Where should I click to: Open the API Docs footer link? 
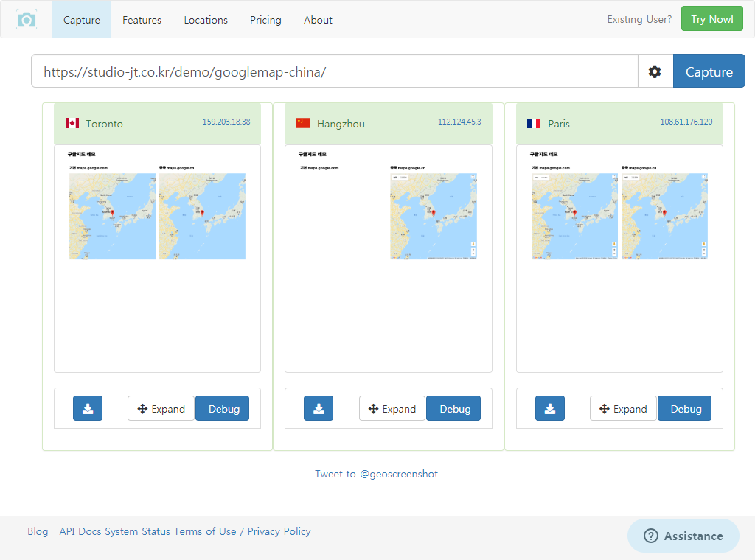coord(80,531)
